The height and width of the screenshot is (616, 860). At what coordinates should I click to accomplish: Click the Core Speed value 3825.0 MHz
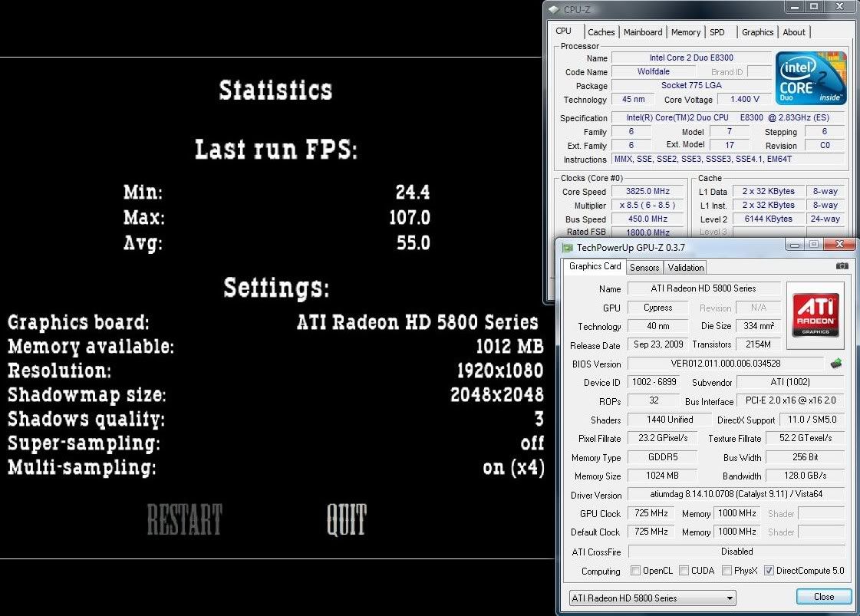click(647, 192)
